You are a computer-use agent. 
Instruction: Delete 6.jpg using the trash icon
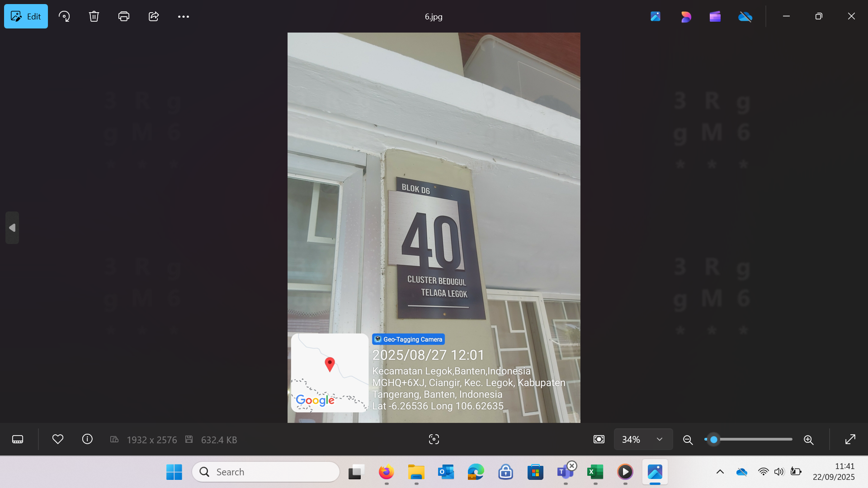(x=94, y=16)
